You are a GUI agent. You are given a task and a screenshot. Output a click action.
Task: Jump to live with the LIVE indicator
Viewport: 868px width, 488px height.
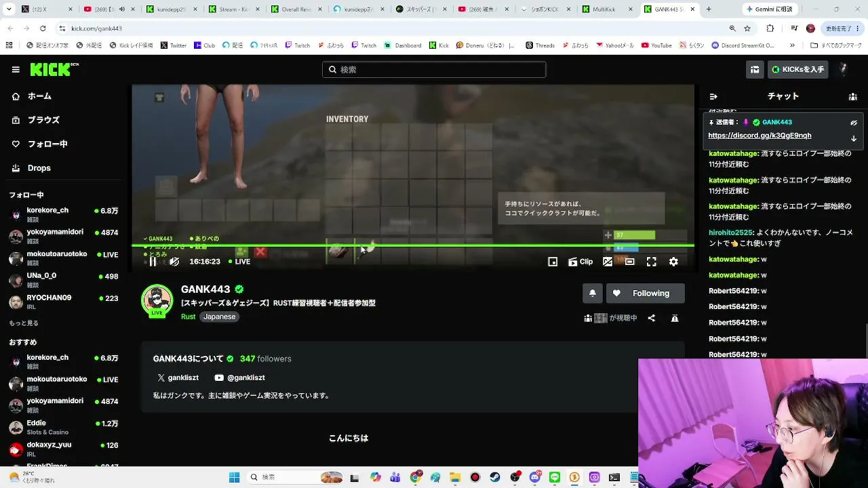click(239, 262)
